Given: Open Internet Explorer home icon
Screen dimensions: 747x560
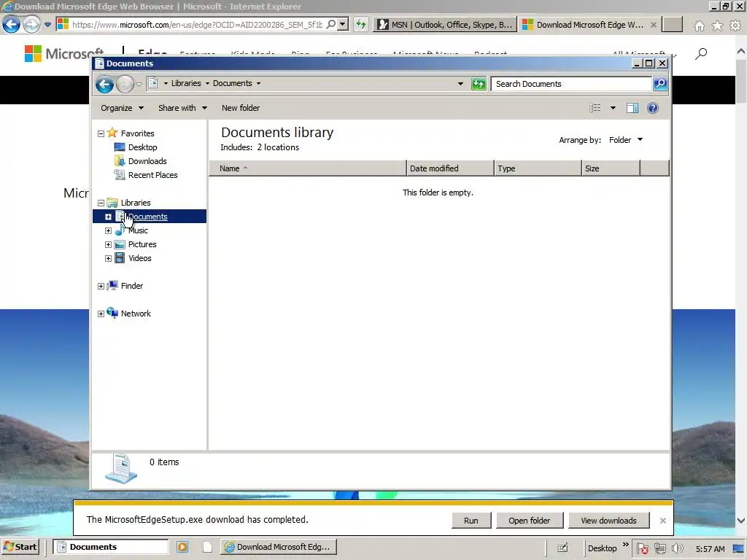Looking at the screenshot, I should pos(699,26).
